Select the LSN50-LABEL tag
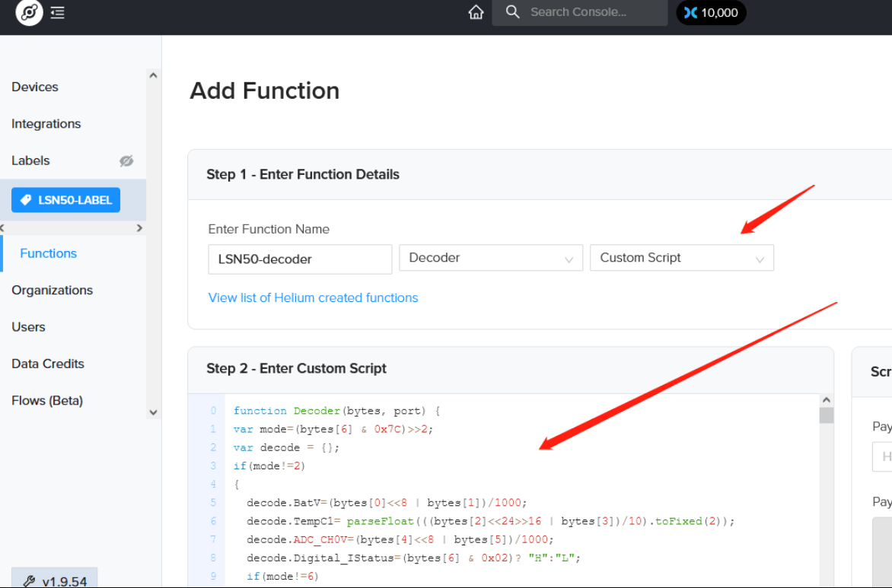This screenshot has width=892, height=588. [x=66, y=200]
